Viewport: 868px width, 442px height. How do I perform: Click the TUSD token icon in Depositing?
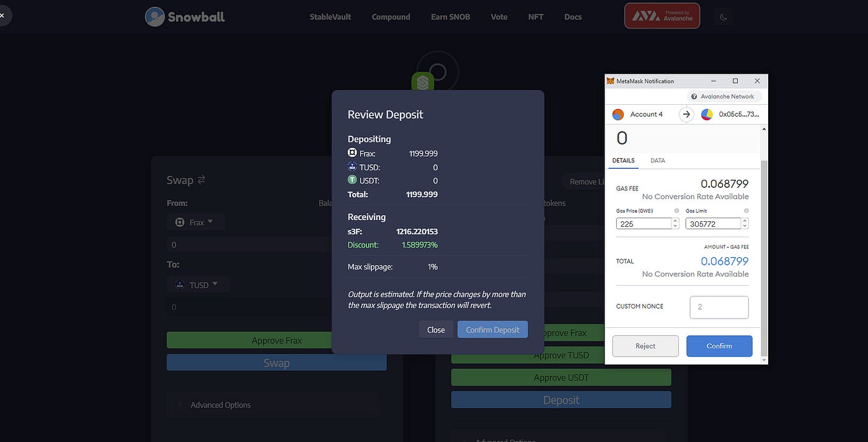coord(352,166)
